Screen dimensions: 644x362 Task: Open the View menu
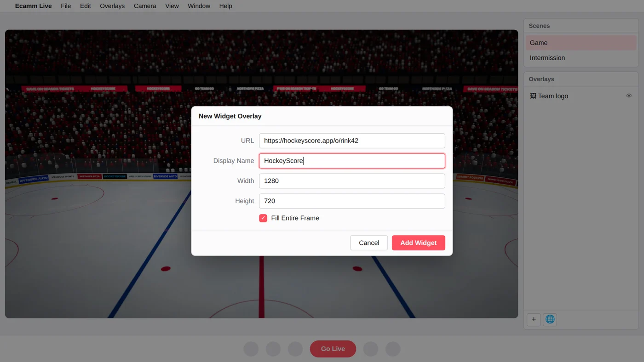pyautogui.click(x=172, y=6)
